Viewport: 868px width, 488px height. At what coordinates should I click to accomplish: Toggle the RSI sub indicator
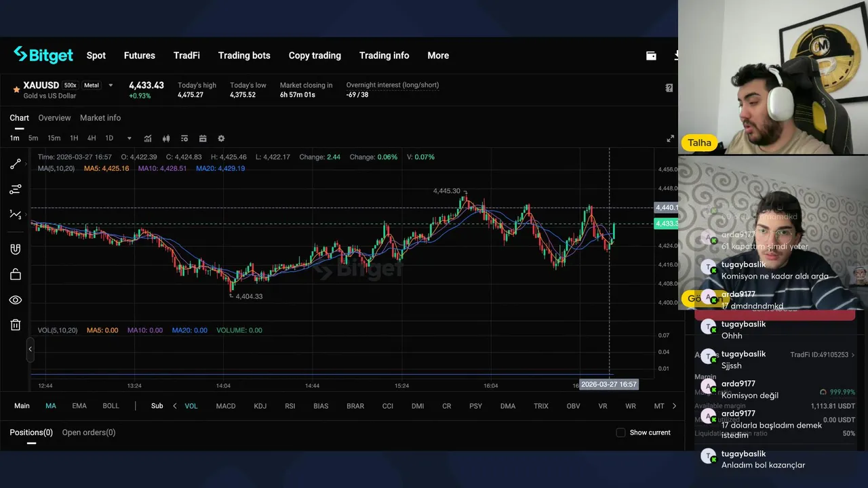click(290, 406)
